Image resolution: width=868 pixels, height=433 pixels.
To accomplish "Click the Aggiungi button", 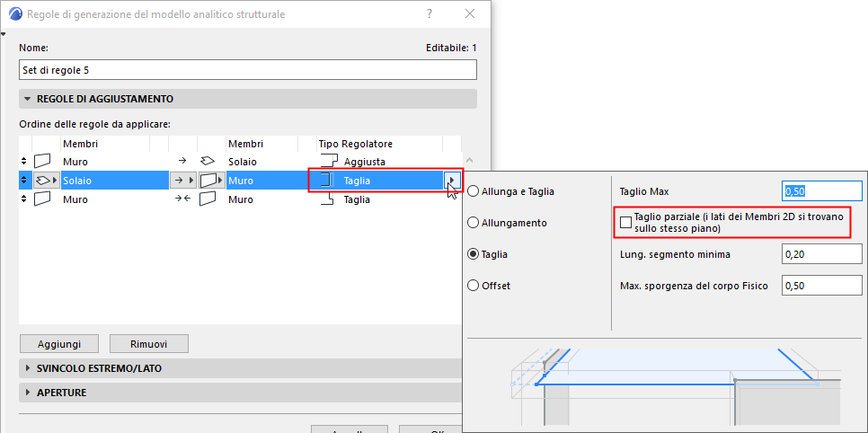I will pyautogui.click(x=59, y=344).
